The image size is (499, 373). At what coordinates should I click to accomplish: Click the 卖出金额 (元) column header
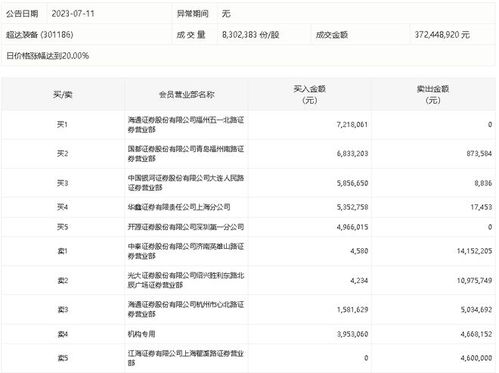[x=433, y=94]
